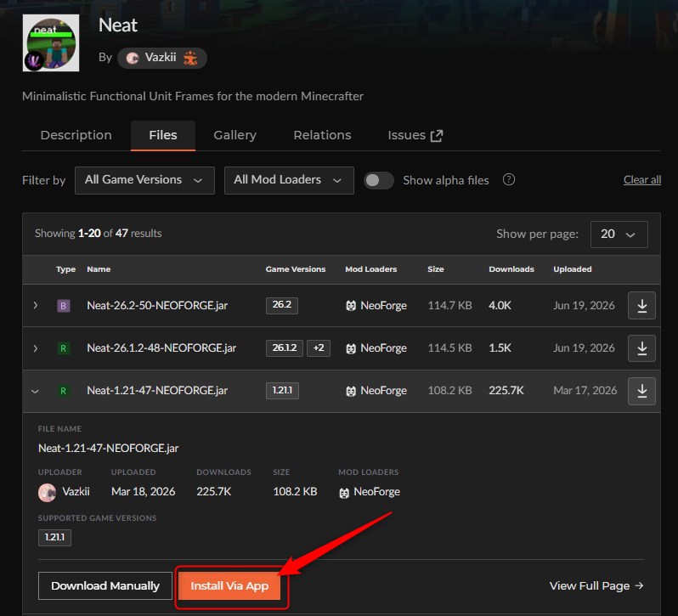Click the NeoForge icon under MOD LOADERS details
Viewport: 678px width, 616px height.
(x=344, y=492)
